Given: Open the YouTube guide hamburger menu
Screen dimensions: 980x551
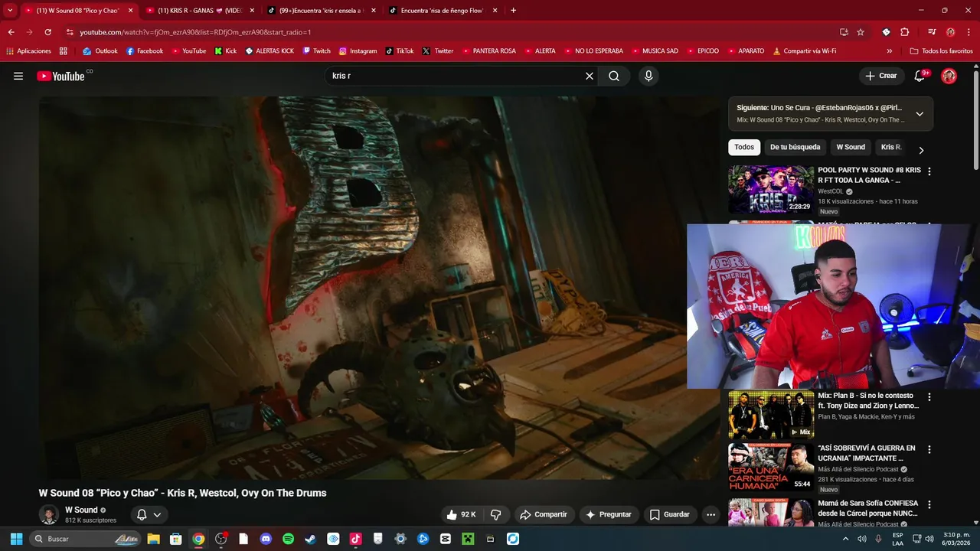Looking at the screenshot, I should point(18,76).
